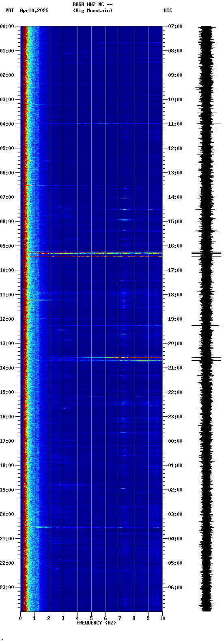Click the PDT time label '19:00'

[7, 490]
